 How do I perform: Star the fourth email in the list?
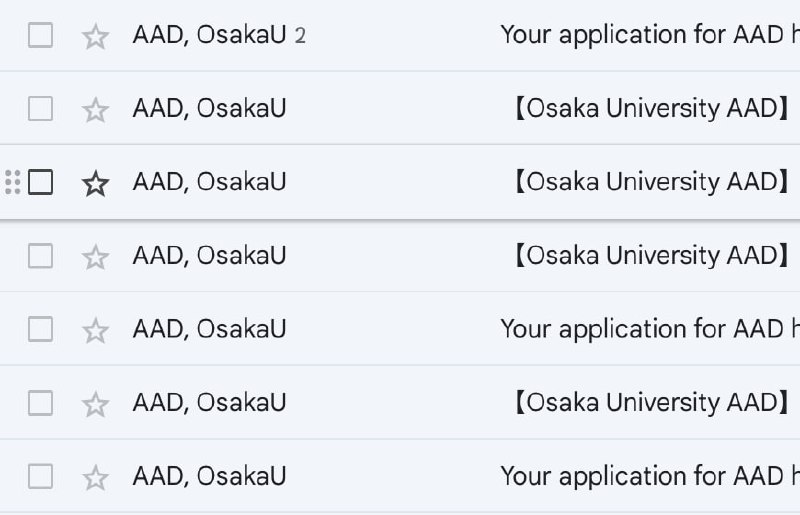pos(95,257)
